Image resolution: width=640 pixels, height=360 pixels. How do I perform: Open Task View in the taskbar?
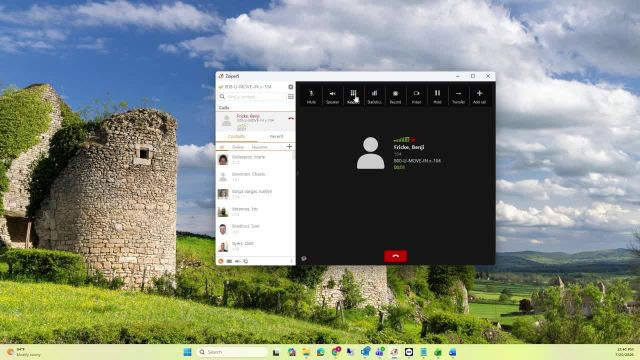pyautogui.click(x=276, y=352)
